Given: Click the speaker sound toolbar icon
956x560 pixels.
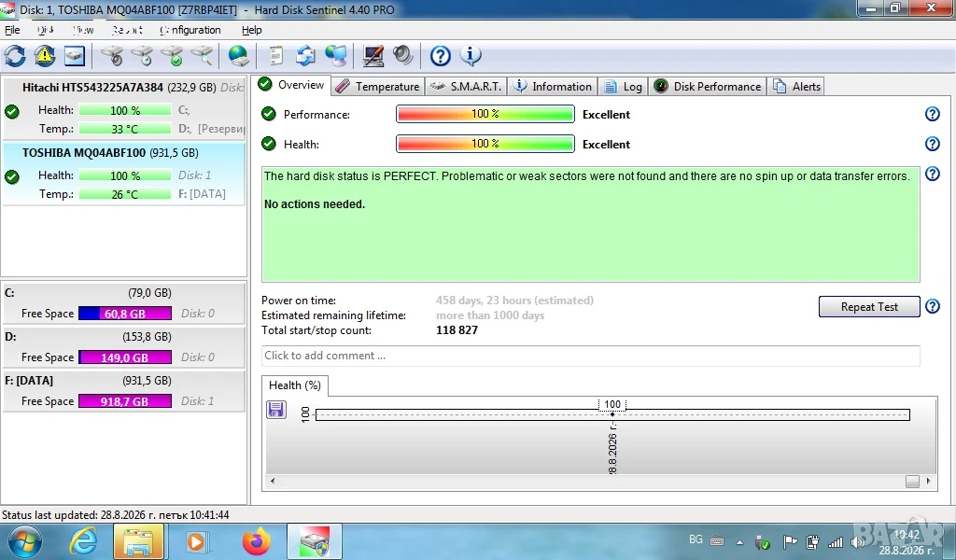Looking at the screenshot, I should pyautogui.click(x=403, y=56).
